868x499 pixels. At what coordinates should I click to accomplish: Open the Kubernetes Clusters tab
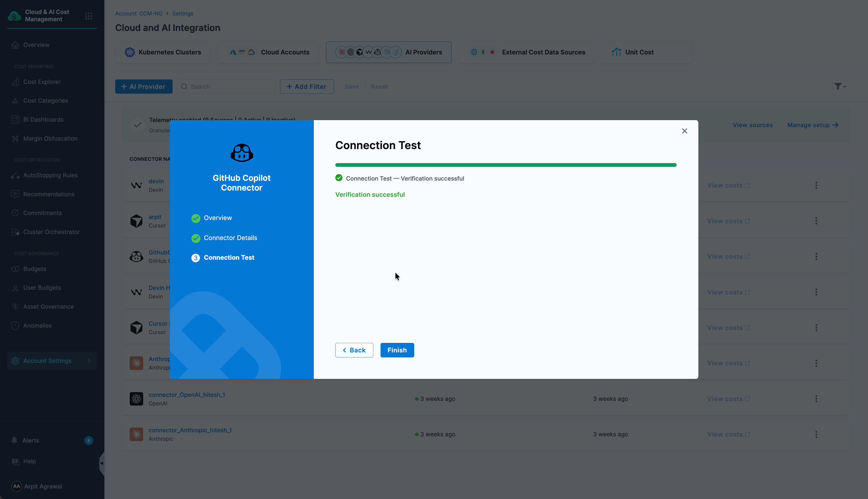tap(163, 52)
